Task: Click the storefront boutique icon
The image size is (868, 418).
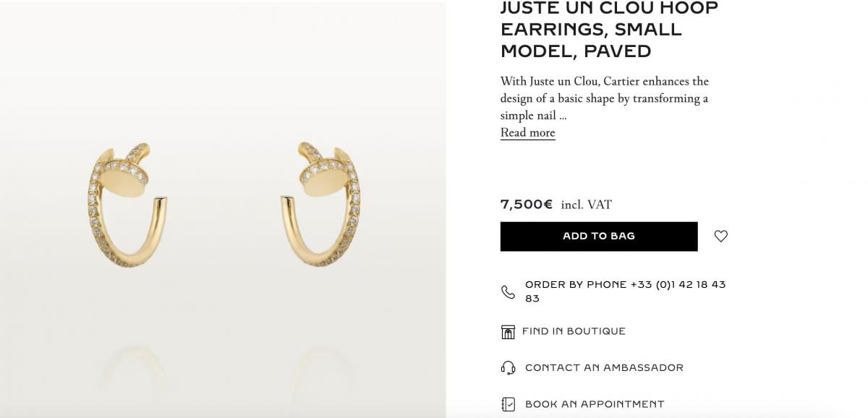Action: click(509, 331)
